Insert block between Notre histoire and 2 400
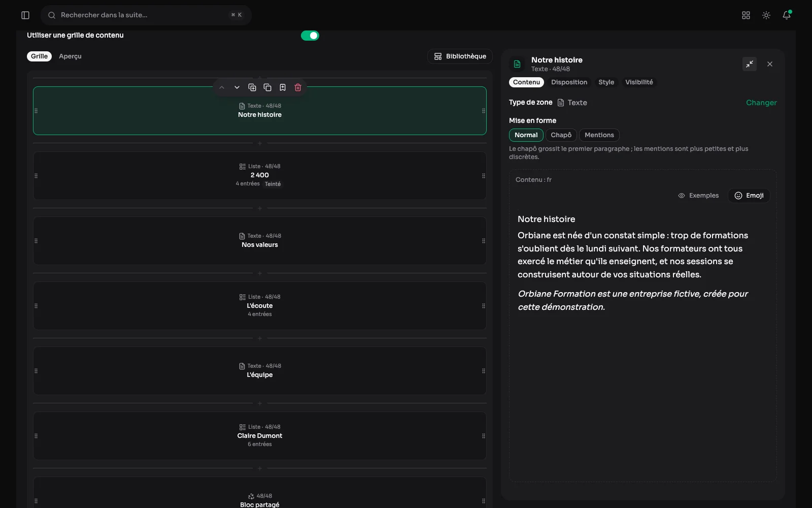 [260, 143]
